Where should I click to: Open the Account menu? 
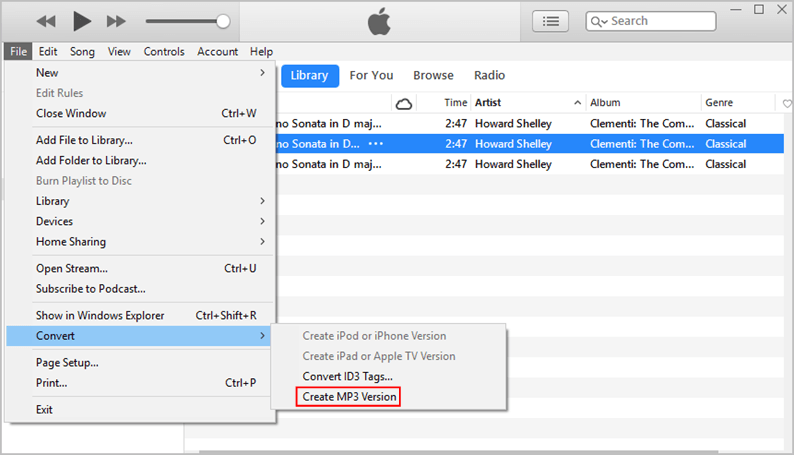tap(218, 52)
